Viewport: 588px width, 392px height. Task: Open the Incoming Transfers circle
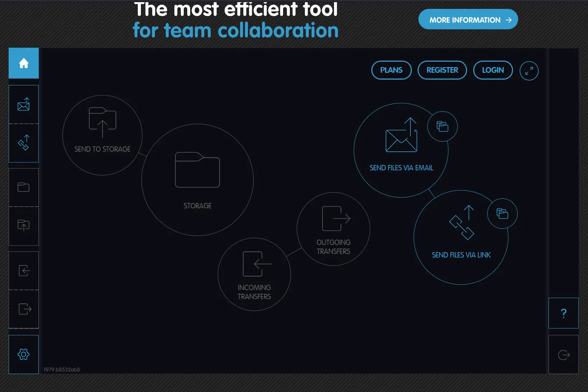254,274
